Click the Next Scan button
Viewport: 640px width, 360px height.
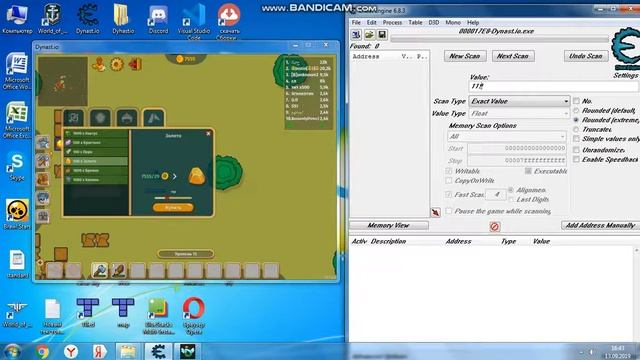[513, 56]
